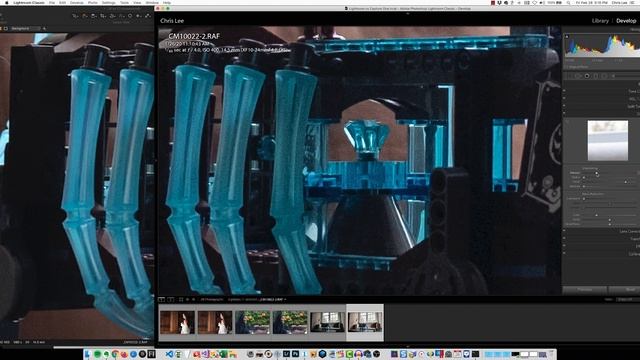Click the circle-shaped cursor tool in Capture One toolbar
This screenshot has width=640, height=360.
click(130, 16)
